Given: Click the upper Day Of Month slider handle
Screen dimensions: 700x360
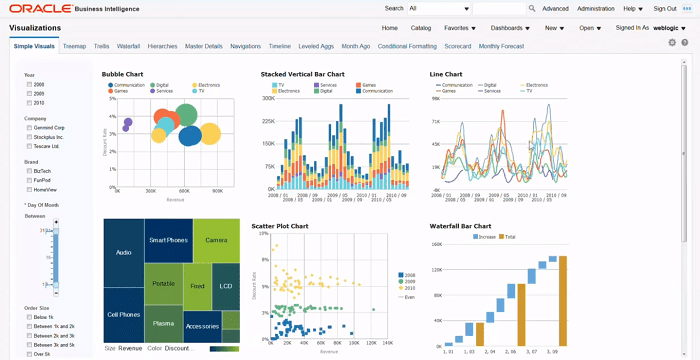Looking at the screenshot, I should pyautogui.click(x=56, y=230).
